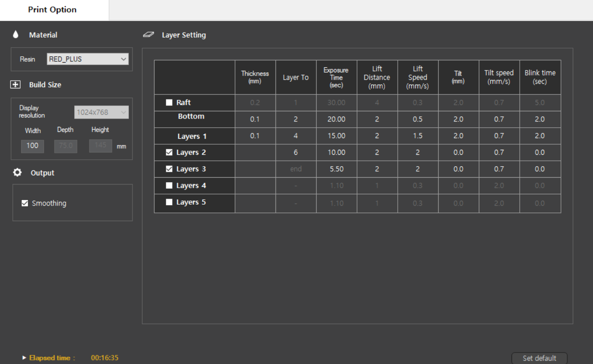Uncheck the Layers 3 checkbox

click(x=169, y=169)
